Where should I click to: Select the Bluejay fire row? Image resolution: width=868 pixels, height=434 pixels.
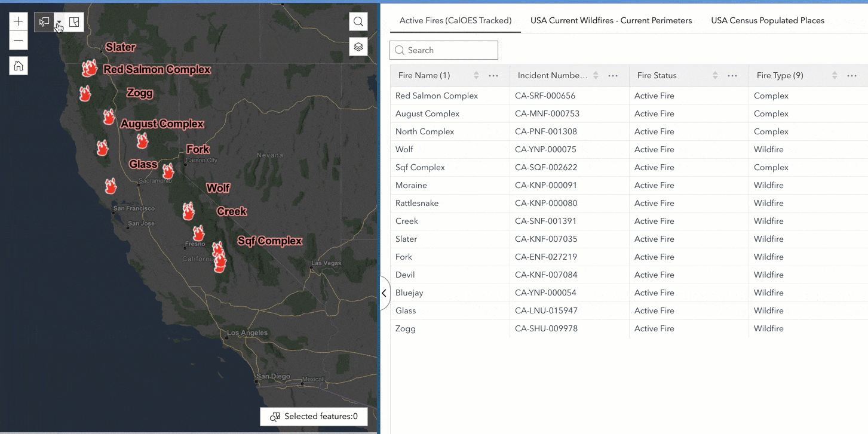click(629, 293)
